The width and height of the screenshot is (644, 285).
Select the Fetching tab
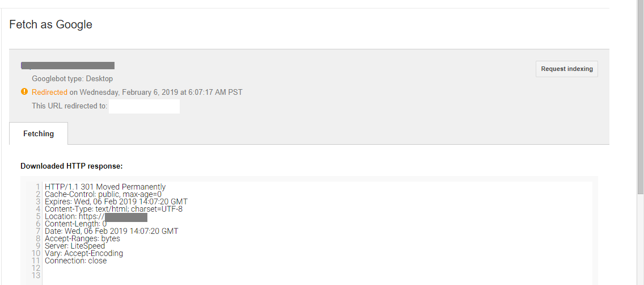point(39,134)
